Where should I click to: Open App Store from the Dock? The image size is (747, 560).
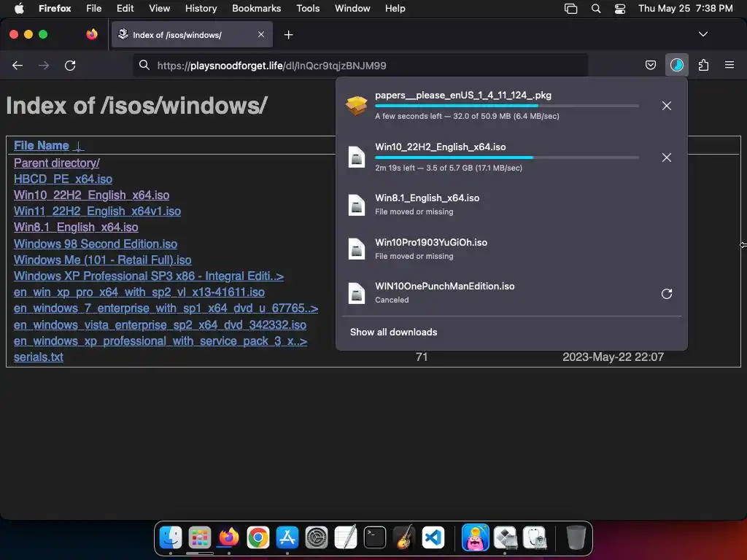click(x=287, y=537)
